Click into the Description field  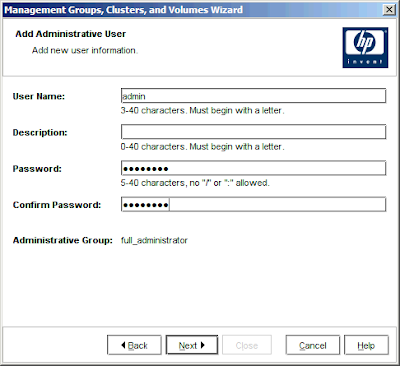(x=253, y=132)
